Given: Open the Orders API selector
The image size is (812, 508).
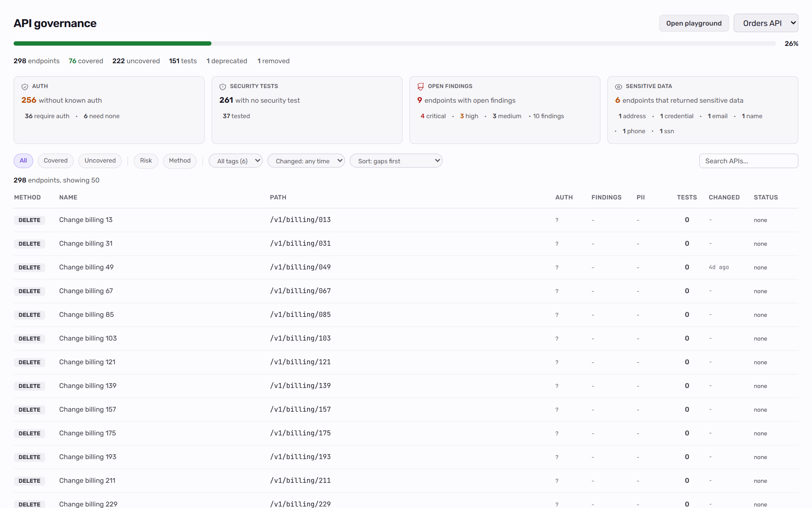Looking at the screenshot, I should tap(766, 23).
